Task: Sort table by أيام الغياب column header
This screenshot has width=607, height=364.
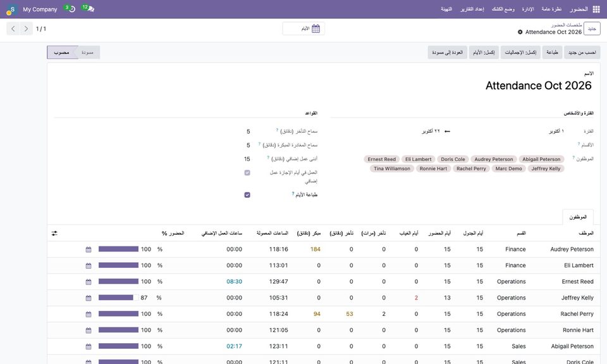Action: pos(409,233)
